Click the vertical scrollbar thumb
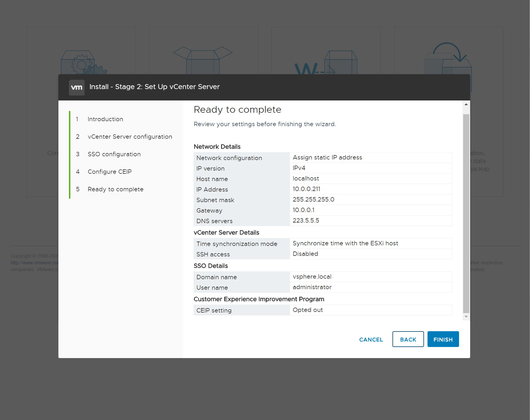This screenshot has height=420, width=530. coord(466,213)
